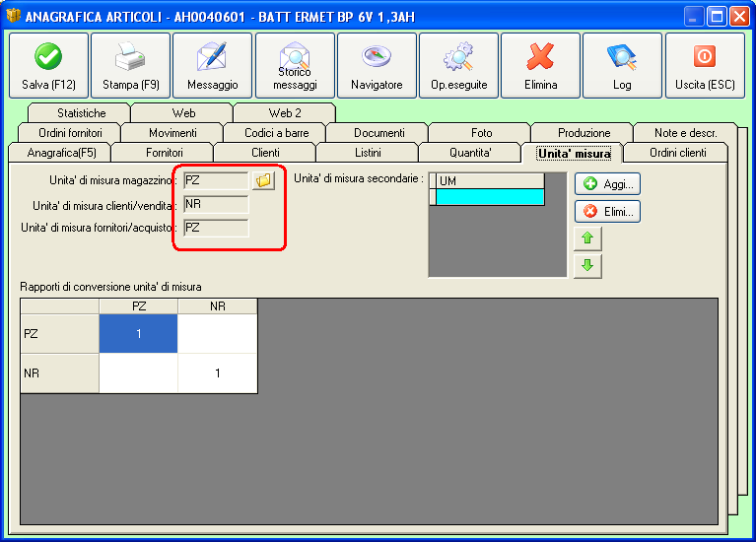Image resolution: width=756 pixels, height=542 pixels.
Task: Exit via Uscita (ESC) button
Action: pyautogui.click(x=705, y=66)
